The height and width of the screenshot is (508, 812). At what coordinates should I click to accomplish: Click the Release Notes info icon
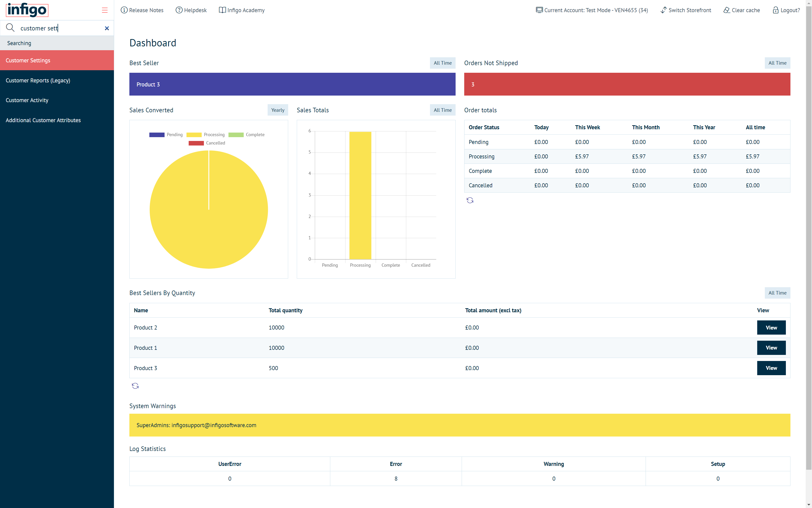coord(124,10)
